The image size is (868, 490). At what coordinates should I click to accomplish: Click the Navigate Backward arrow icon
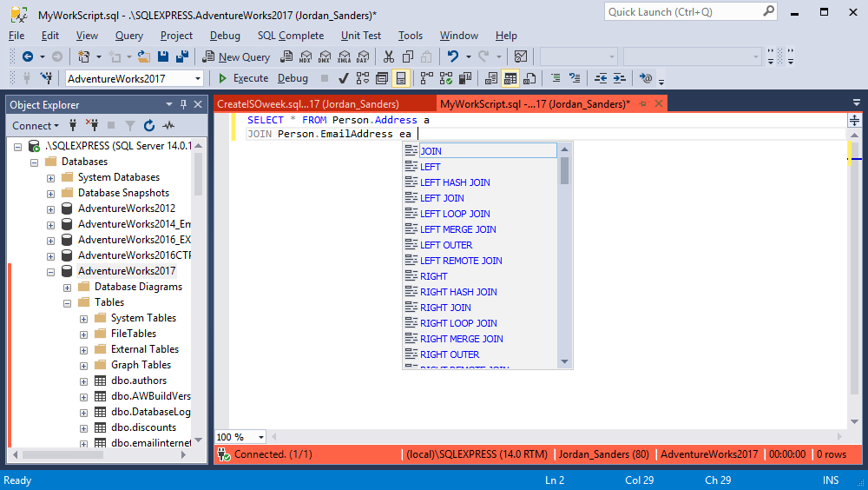click(x=27, y=56)
